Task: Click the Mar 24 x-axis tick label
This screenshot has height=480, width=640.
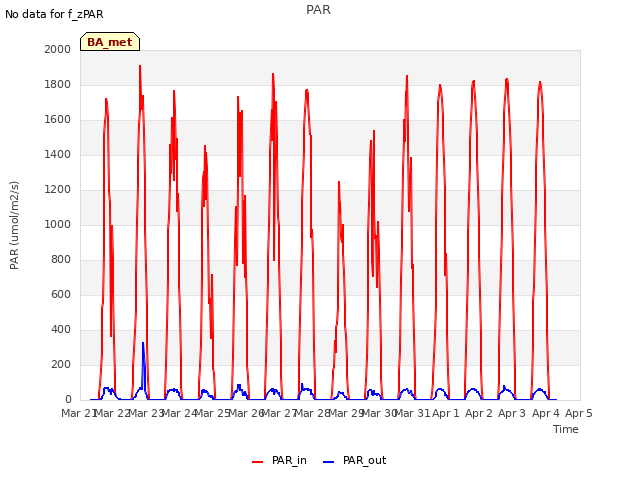Action: (179, 413)
